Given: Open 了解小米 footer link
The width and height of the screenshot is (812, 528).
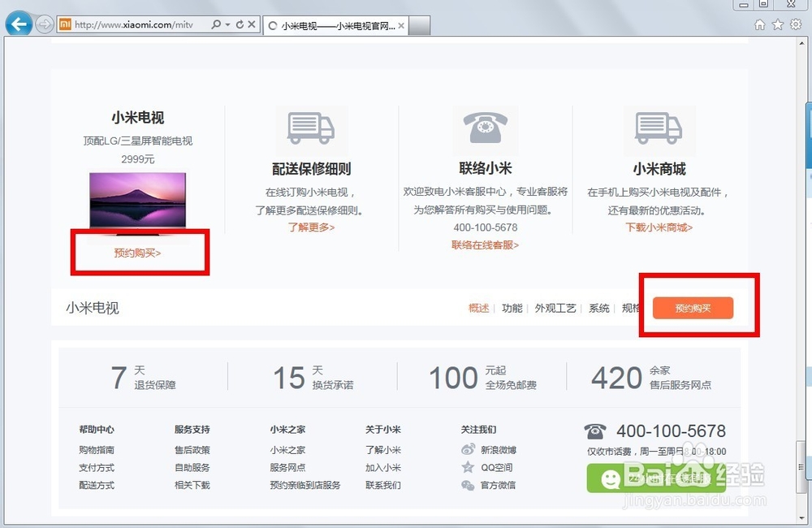Looking at the screenshot, I should 383,450.
